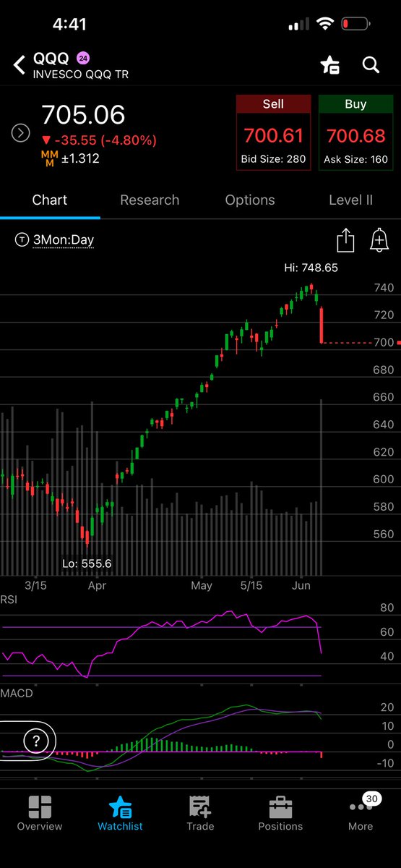
Task: Tap the iOS battery indicator
Action: coord(355,25)
